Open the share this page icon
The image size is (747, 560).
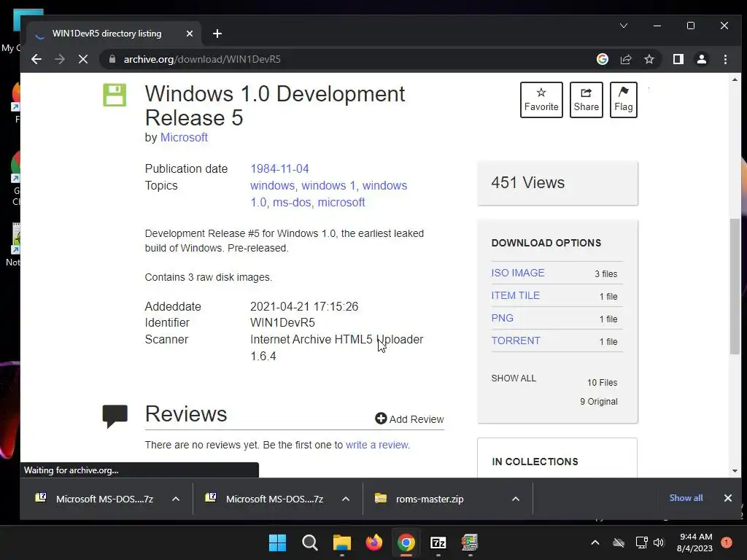coord(625,59)
